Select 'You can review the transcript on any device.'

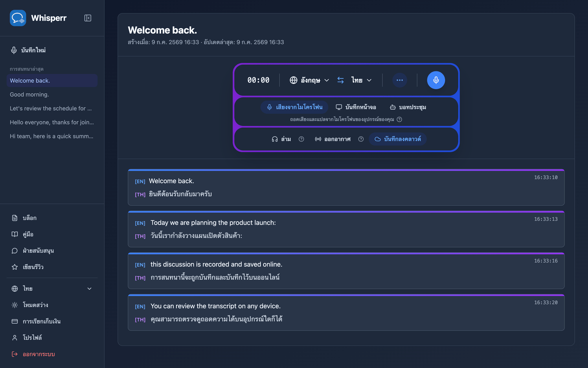click(216, 306)
